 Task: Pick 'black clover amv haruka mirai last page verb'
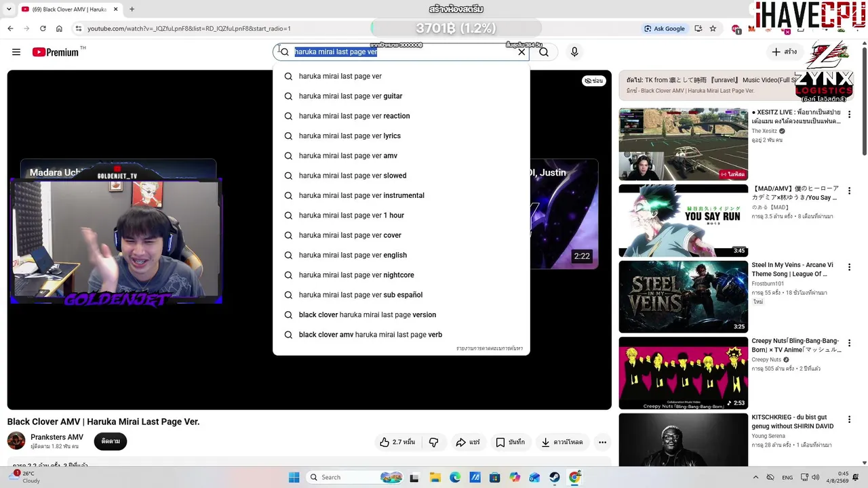401,335
